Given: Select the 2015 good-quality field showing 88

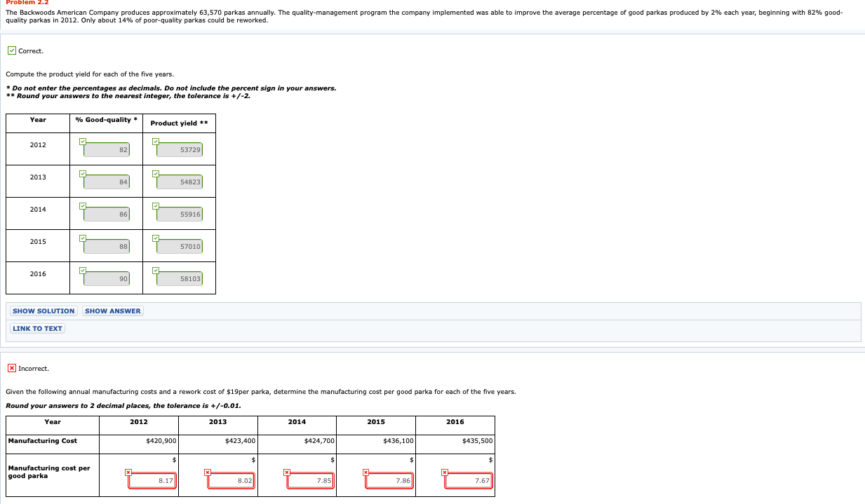Looking at the screenshot, I should [107, 246].
